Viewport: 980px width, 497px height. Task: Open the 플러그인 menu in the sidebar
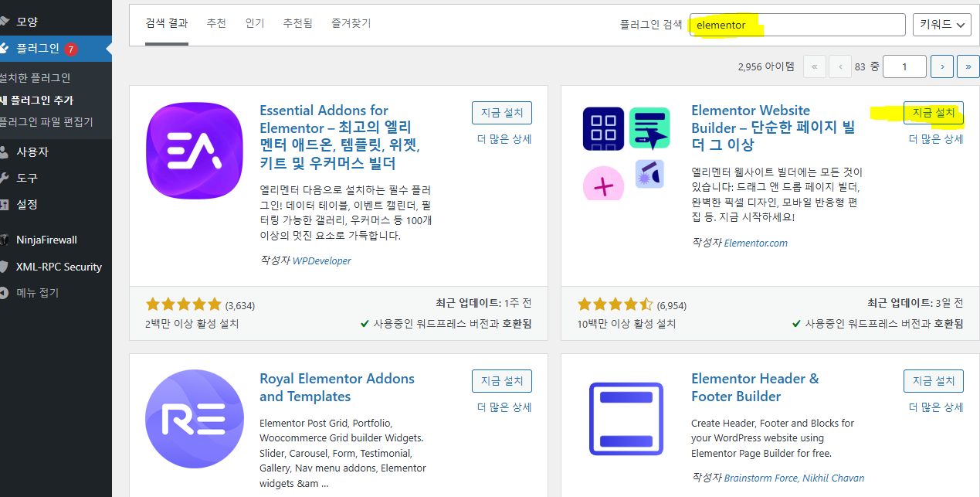click(56, 48)
